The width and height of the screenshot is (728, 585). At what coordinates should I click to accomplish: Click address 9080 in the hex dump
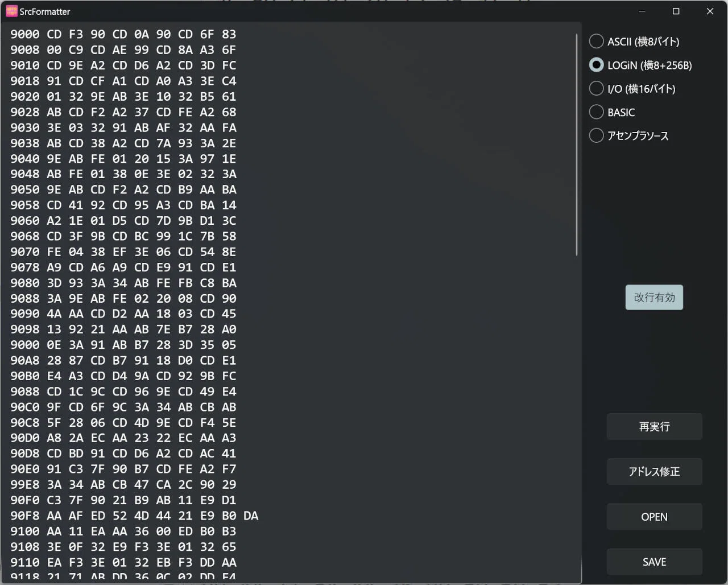pyautogui.click(x=25, y=283)
